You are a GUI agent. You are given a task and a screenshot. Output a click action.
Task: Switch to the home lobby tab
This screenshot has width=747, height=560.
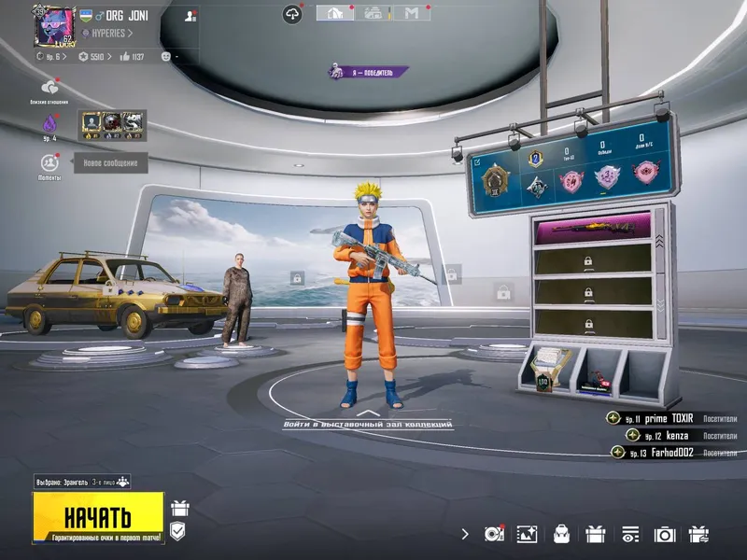click(x=335, y=13)
